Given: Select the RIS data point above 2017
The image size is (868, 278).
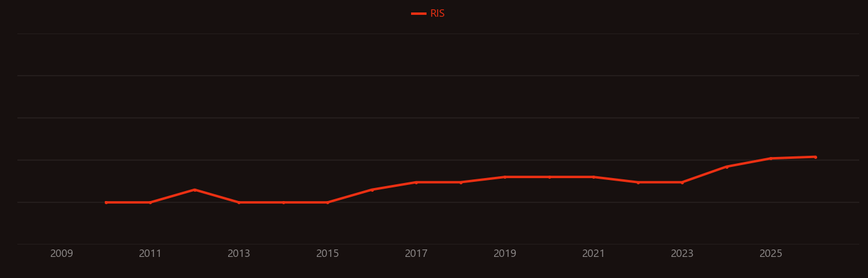Looking at the screenshot, I should pyautogui.click(x=416, y=182).
